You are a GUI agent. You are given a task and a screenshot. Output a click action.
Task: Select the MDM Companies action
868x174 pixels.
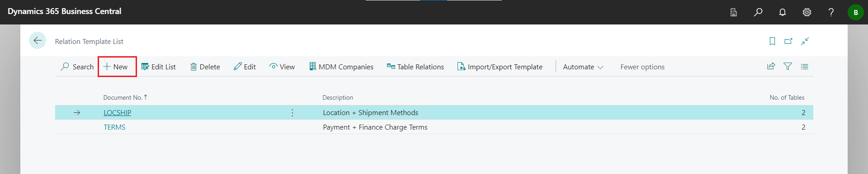click(x=341, y=67)
